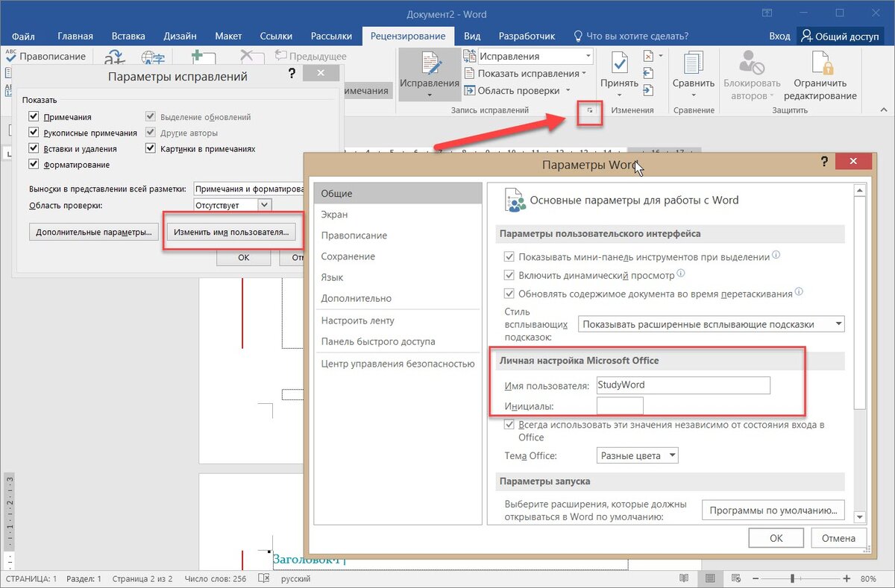Switch to the Разработчик ribbon tab
895x588 pixels.
527,36
